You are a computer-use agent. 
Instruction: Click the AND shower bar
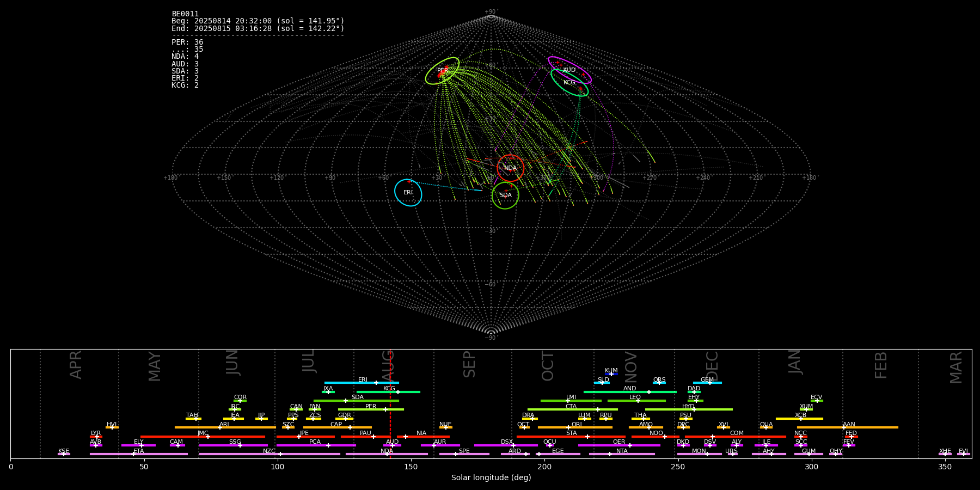click(630, 391)
